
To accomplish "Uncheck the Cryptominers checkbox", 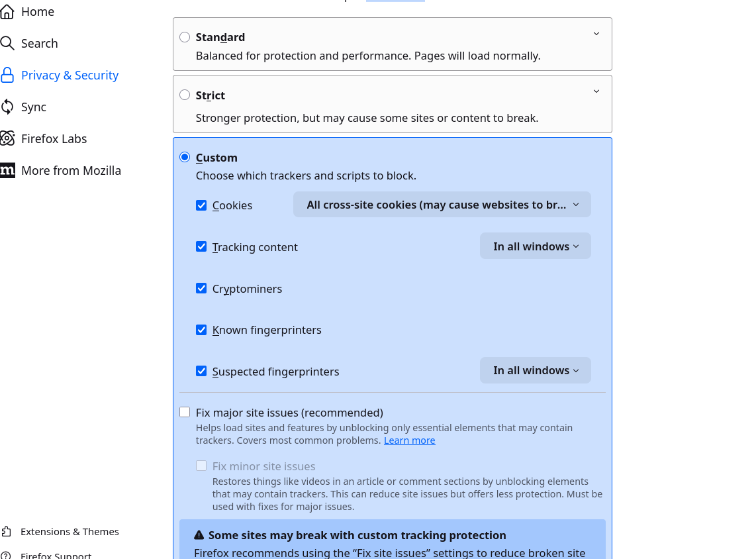I will click(x=201, y=288).
